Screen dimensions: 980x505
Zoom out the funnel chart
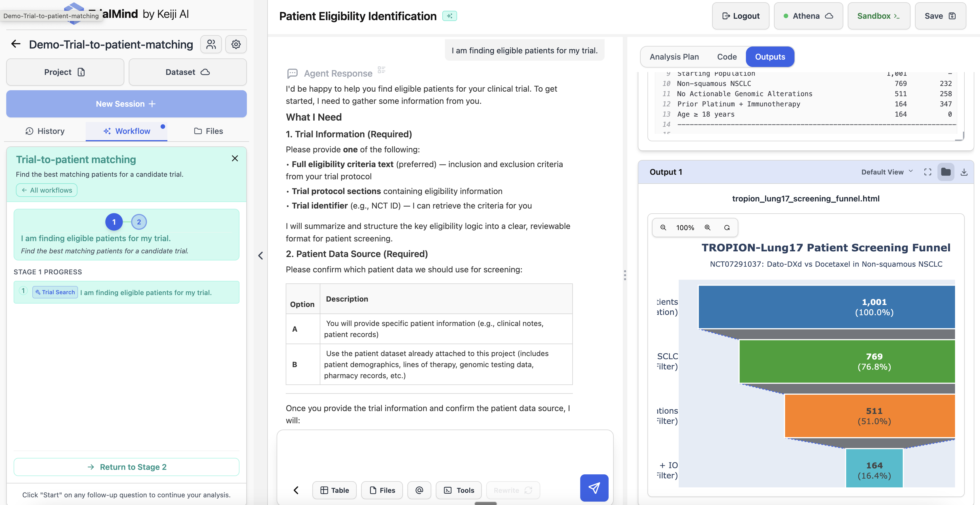[x=663, y=228]
